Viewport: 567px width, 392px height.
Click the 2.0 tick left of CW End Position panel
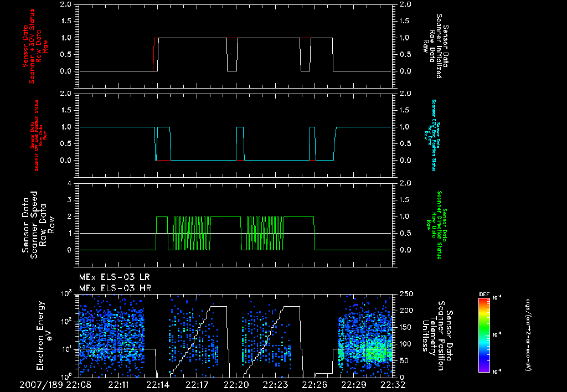click(x=66, y=94)
